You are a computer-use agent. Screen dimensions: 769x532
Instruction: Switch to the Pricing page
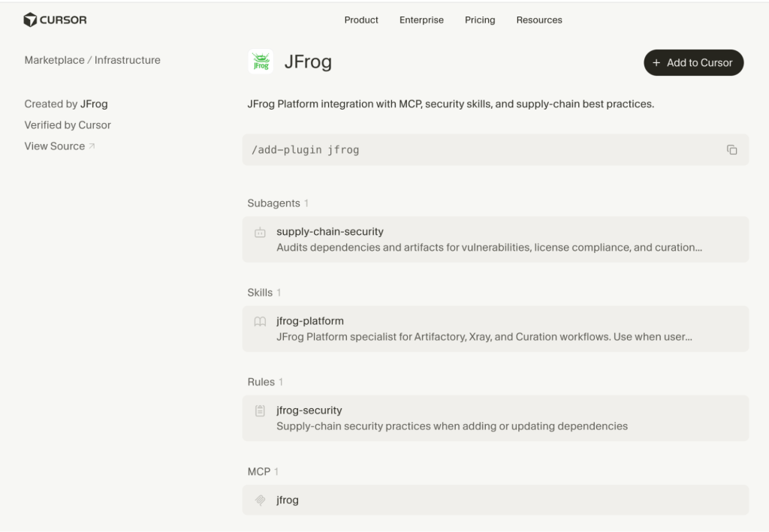tap(480, 20)
